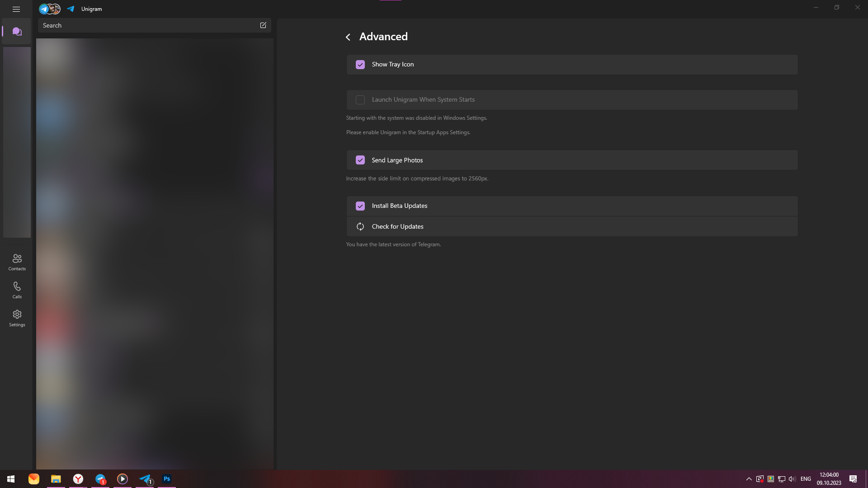
Task: Uncheck Show Tray Icon checkbox
Action: tap(360, 65)
